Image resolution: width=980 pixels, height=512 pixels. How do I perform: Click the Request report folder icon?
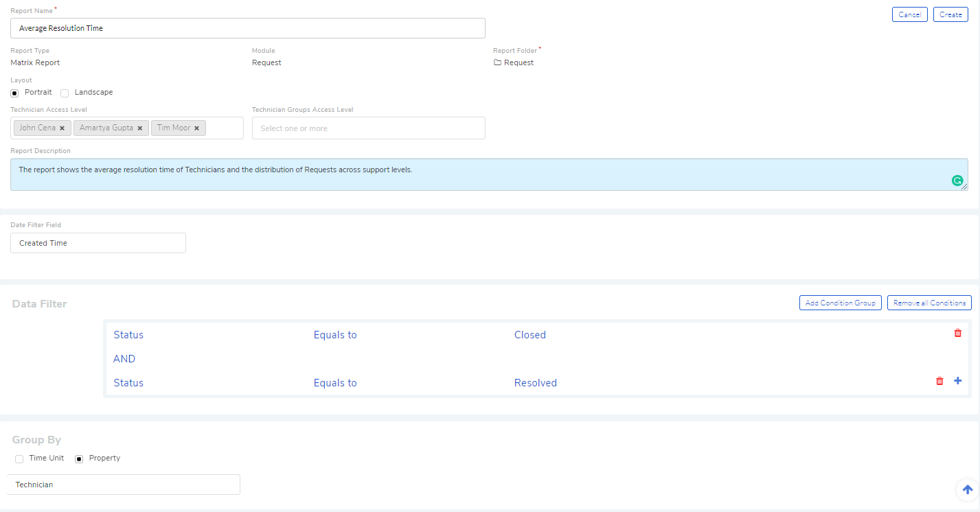(x=497, y=62)
